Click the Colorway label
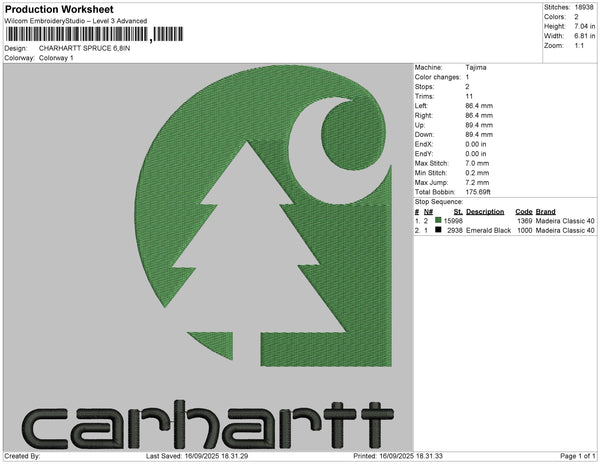The width and height of the screenshot is (600, 464). click(x=20, y=58)
